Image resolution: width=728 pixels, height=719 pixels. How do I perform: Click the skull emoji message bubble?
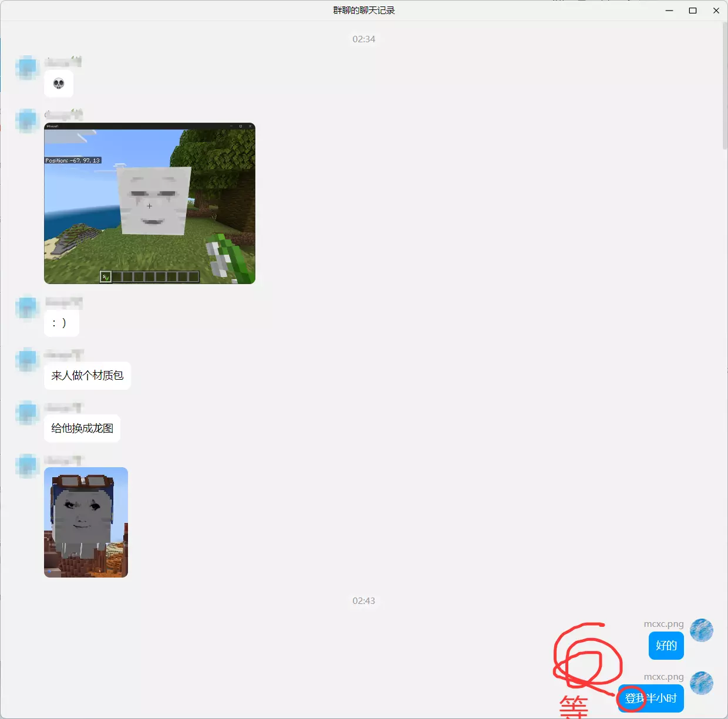click(59, 84)
